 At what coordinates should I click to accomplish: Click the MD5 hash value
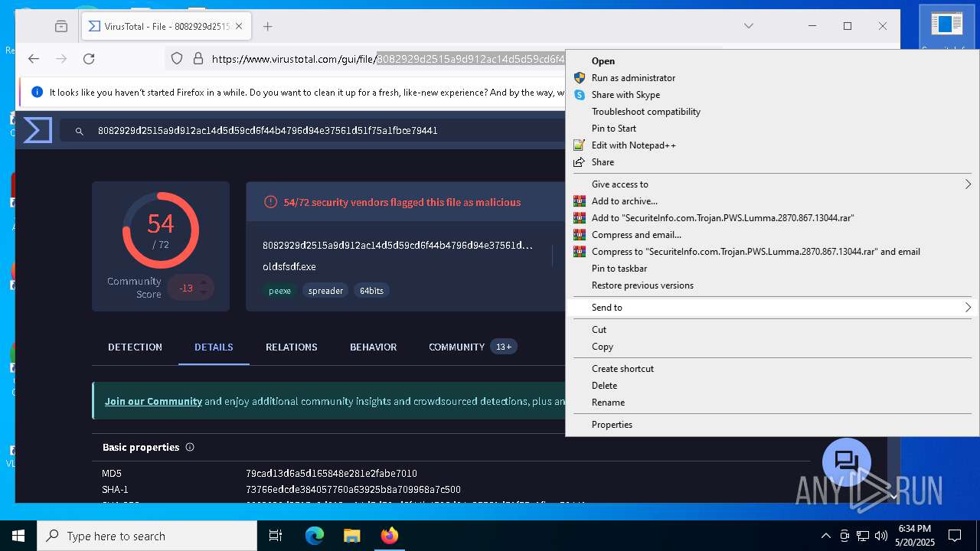tap(332, 474)
